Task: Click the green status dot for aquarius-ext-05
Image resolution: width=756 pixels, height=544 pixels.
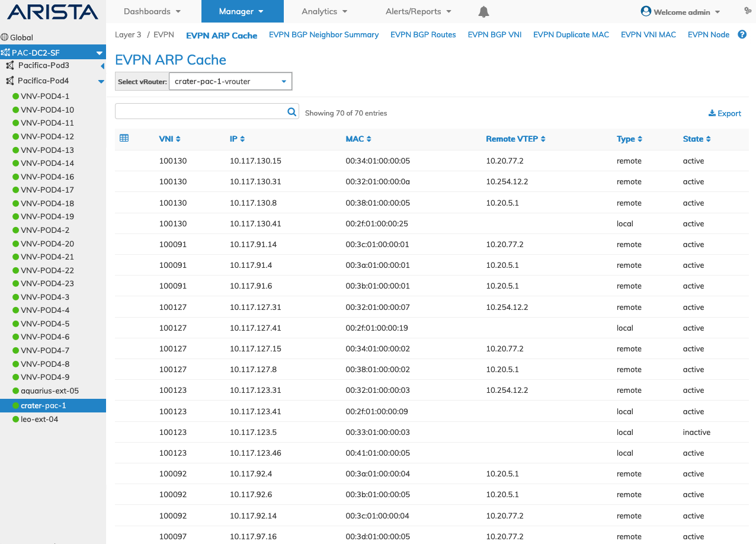Action: point(16,391)
